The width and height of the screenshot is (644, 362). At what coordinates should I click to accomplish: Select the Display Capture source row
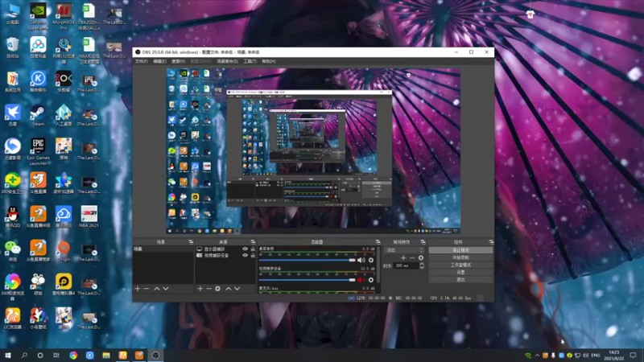pyautogui.click(x=225, y=249)
